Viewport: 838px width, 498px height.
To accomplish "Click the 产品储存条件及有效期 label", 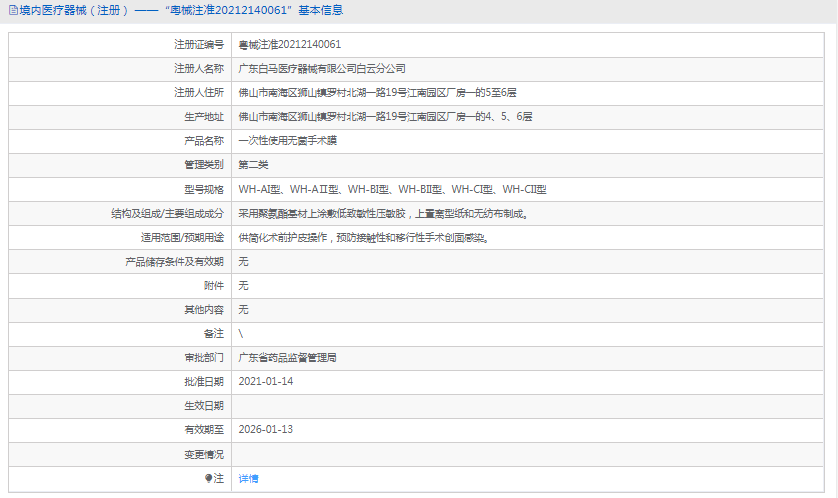I will pos(174,262).
